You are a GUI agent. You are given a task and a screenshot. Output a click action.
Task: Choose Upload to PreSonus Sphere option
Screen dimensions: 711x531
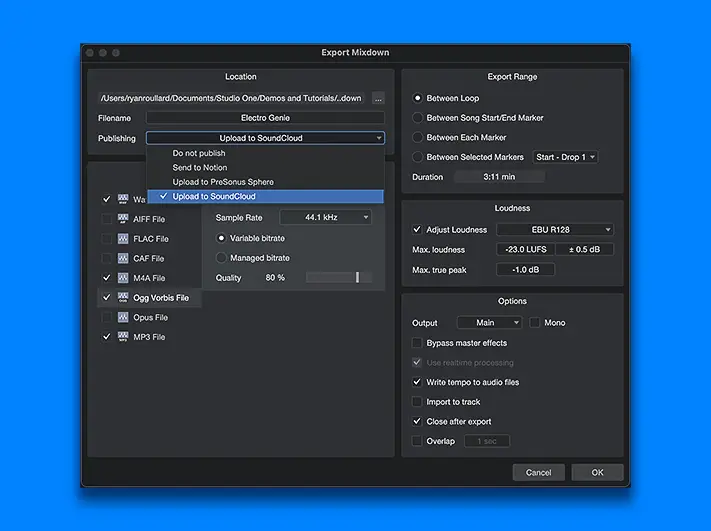click(265, 182)
